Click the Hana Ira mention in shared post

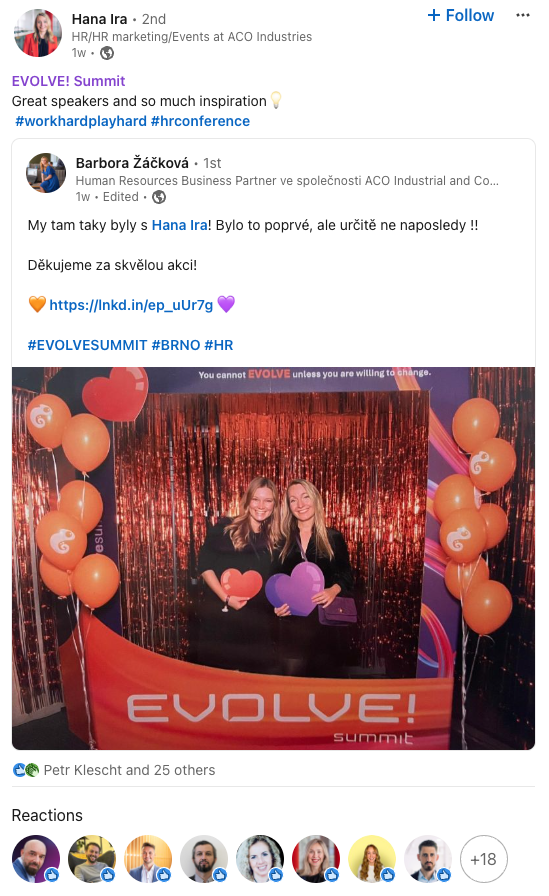point(179,225)
